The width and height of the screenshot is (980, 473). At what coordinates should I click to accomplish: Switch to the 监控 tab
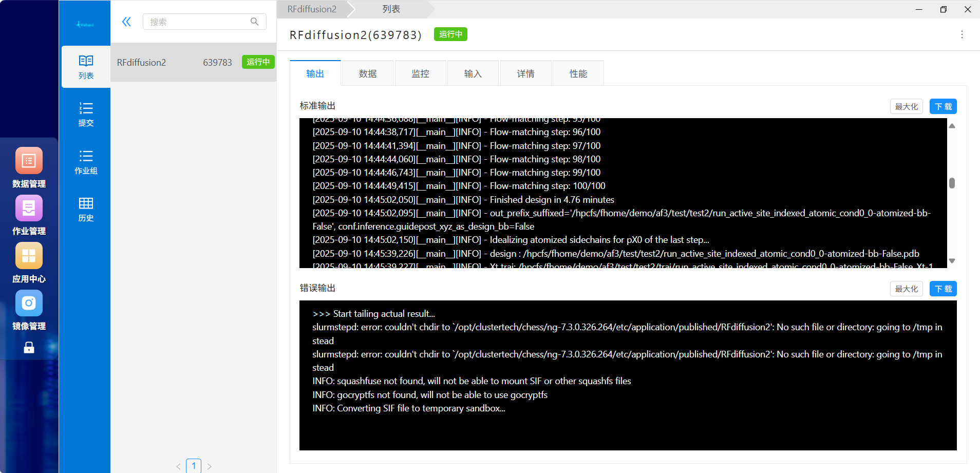pos(421,73)
